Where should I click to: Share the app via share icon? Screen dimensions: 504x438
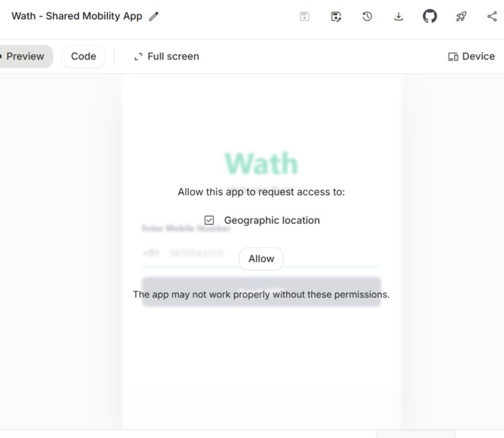[492, 16]
